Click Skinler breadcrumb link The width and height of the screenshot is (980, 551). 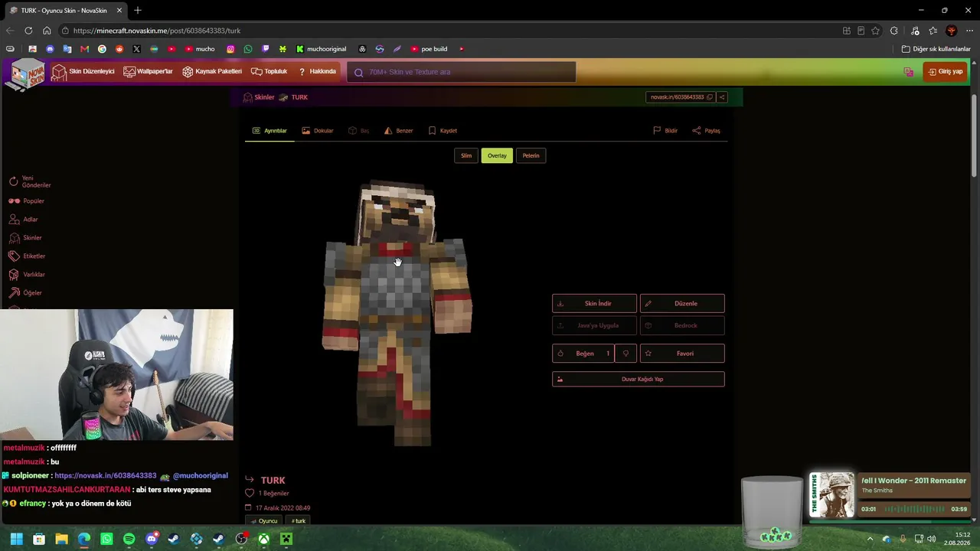pyautogui.click(x=259, y=97)
